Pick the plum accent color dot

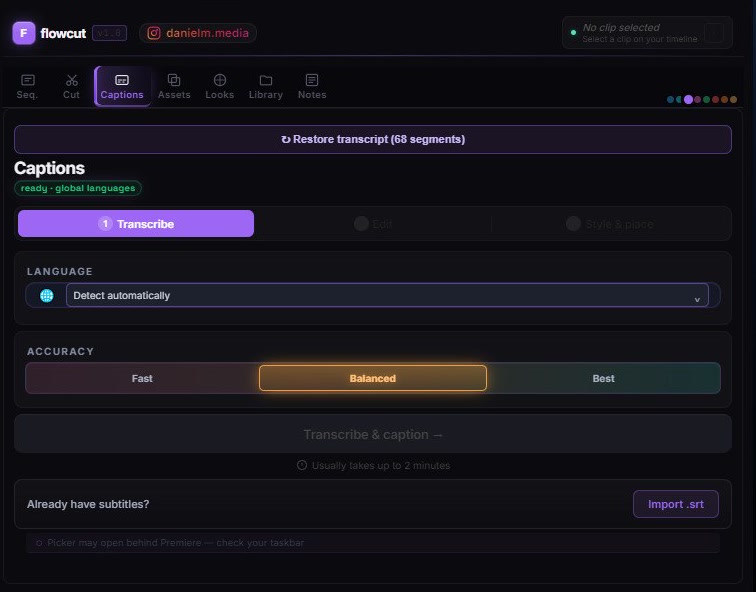(698, 100)
